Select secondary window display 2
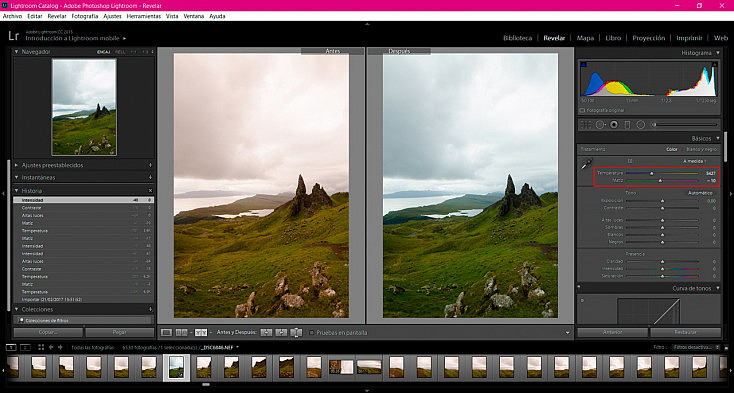This screenshot has width=734, height=393. pos(25,347)
